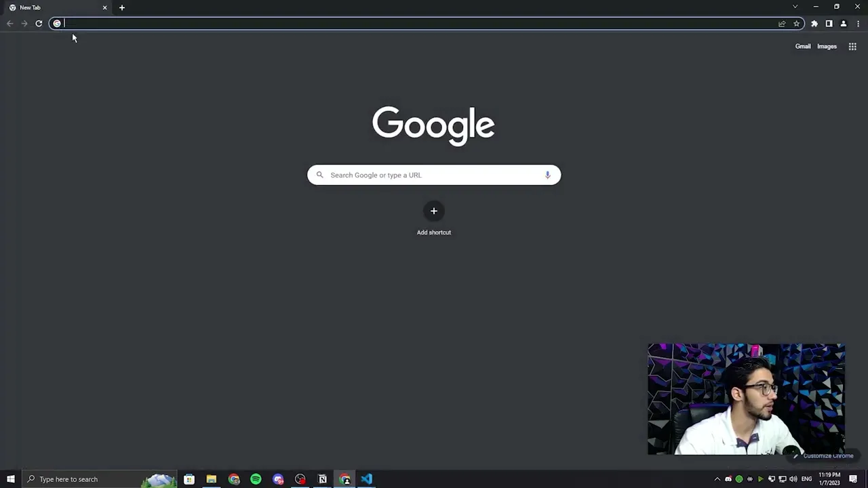Click the browser back arrow
Image resolution: width=868 pixels, height=488 pixels.
tap(9, 24)
